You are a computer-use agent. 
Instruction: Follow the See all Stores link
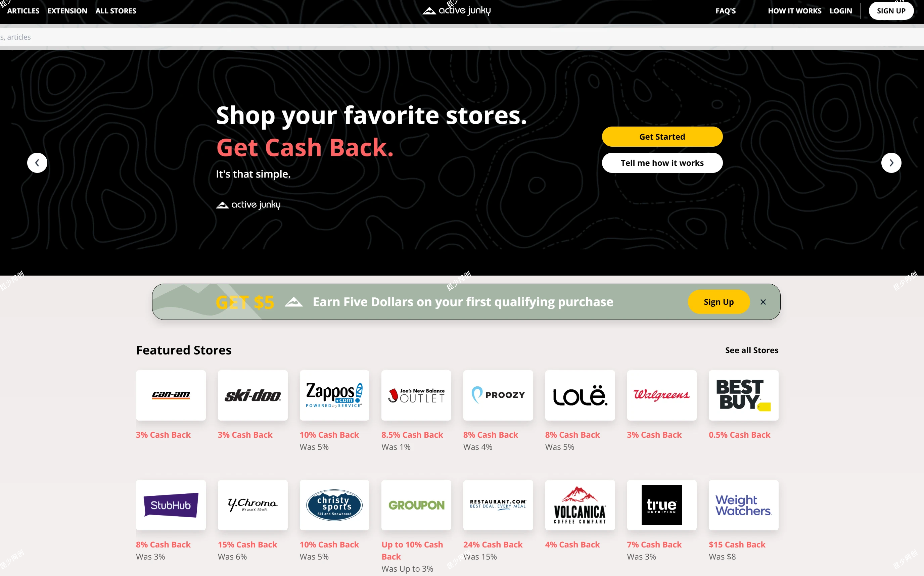click(x=751, y=350)
